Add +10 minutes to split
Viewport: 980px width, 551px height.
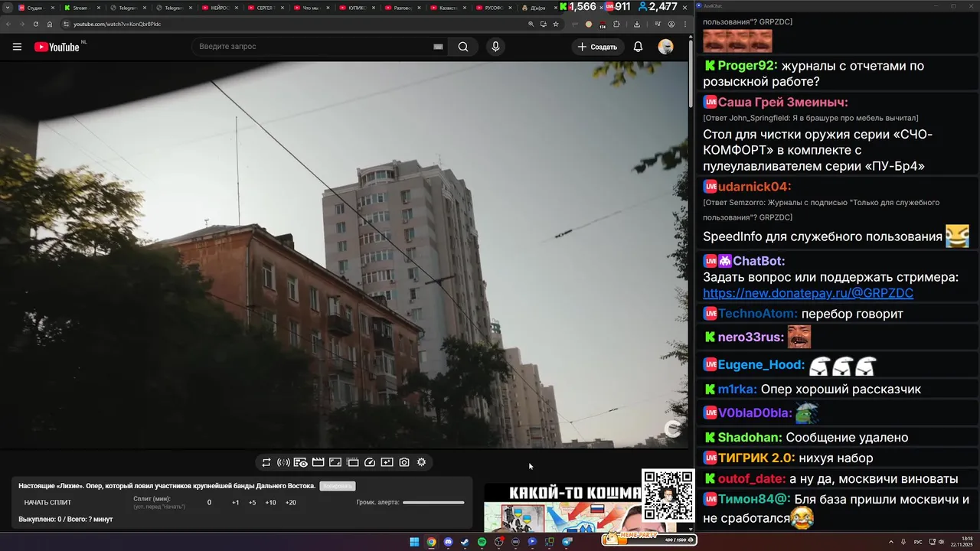point(270,503)
